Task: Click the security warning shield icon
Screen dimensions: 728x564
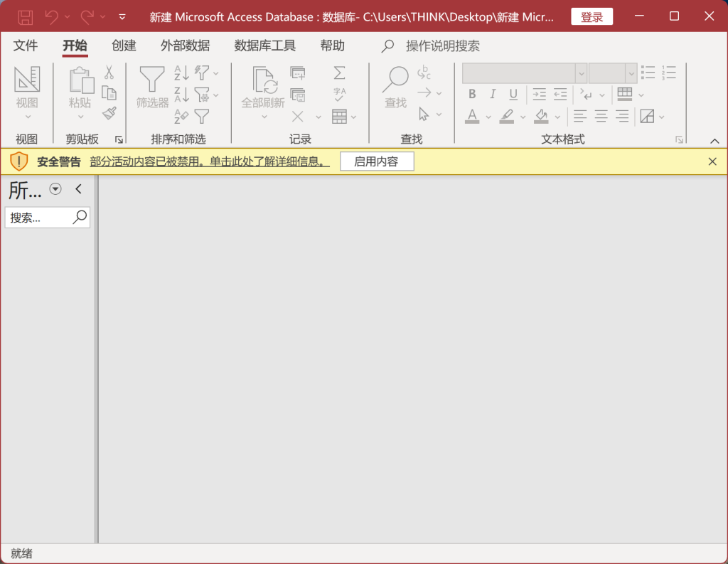Action: click(x=19, y=161)
